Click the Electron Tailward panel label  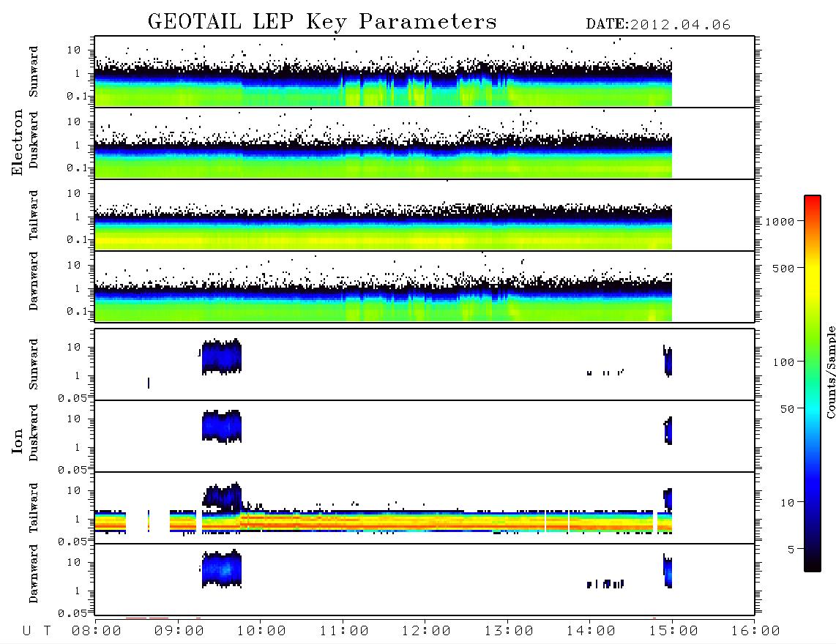(34, 215)
